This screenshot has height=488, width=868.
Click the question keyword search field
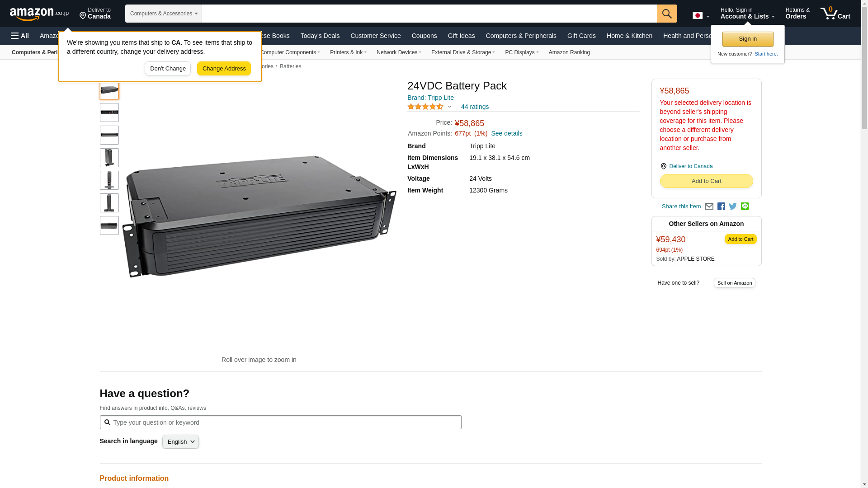(x=280, y=422)
